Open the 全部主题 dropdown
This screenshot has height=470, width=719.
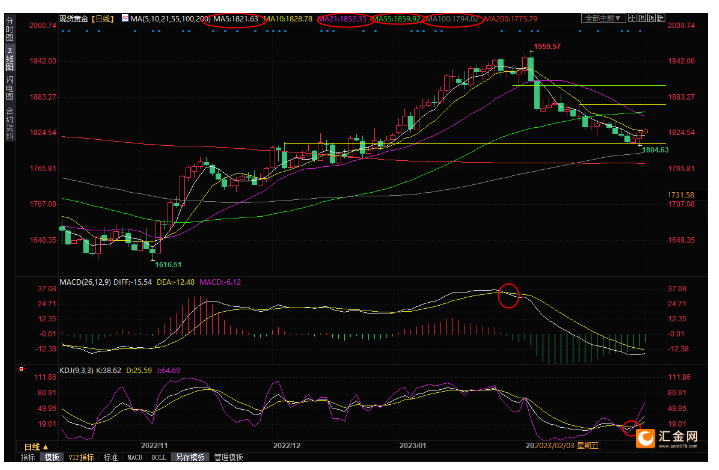click(x=603, y=18)
